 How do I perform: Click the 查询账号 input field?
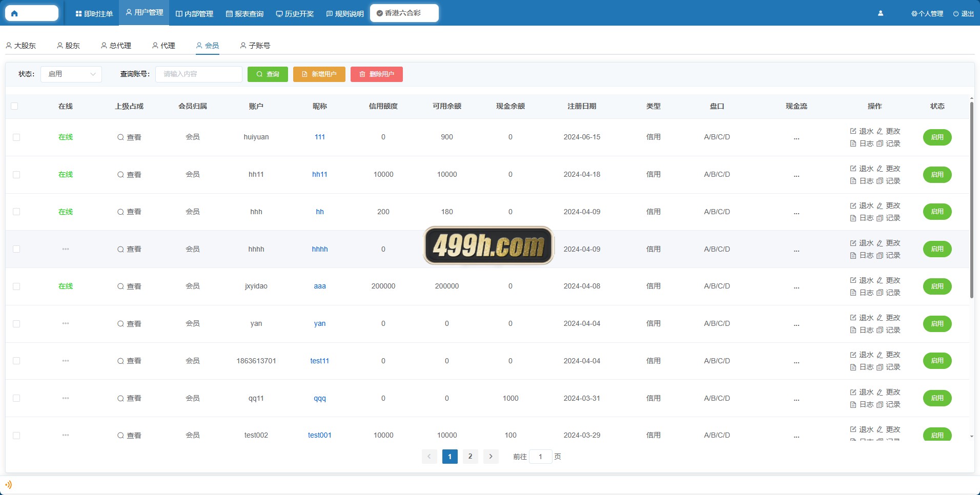[199, 74]
